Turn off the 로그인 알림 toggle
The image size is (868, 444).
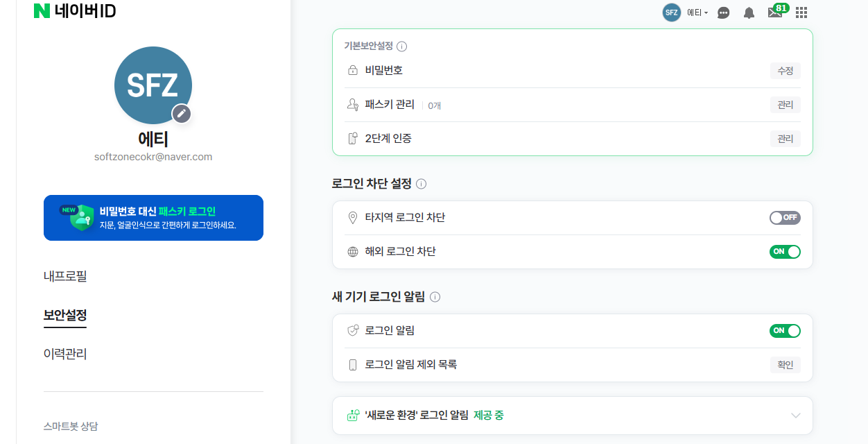[x=785, y=331]
